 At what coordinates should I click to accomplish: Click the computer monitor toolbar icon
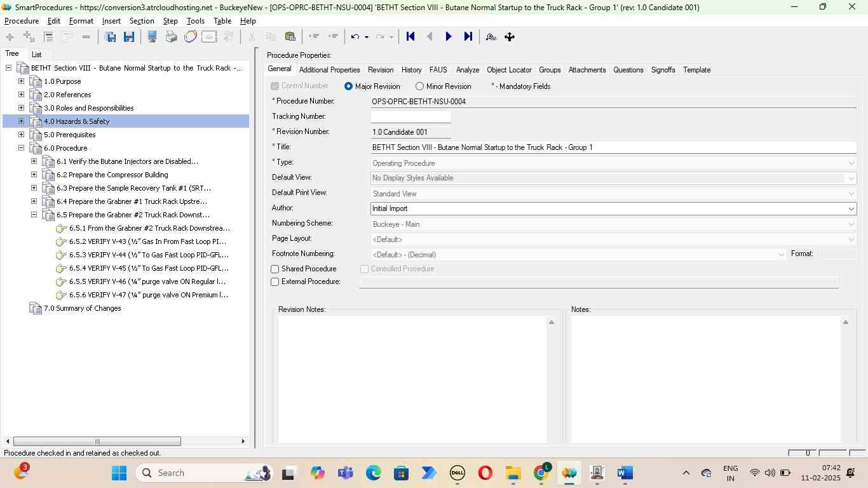pyautogui.click(x=152, y=37)
